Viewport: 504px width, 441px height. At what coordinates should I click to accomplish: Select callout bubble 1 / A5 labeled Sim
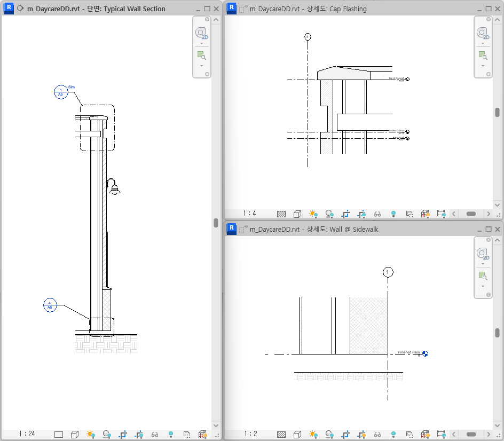pyautogui.click(x=61, y=92)
